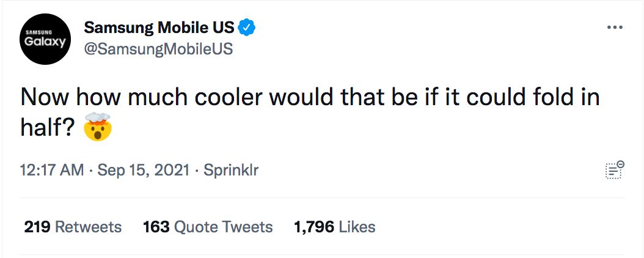Click the "Galaxy" word inside the avatar
644x258 pixels.
coord(45,42)
